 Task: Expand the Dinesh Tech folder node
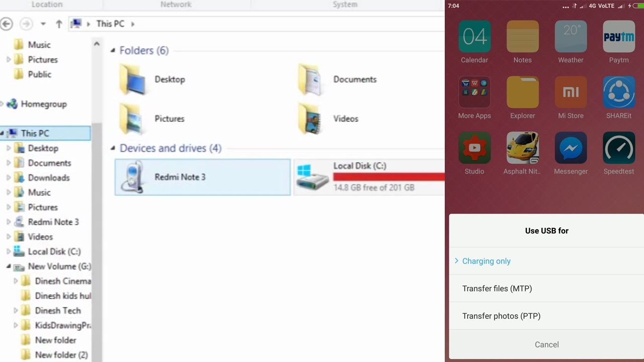pos(16,311)
